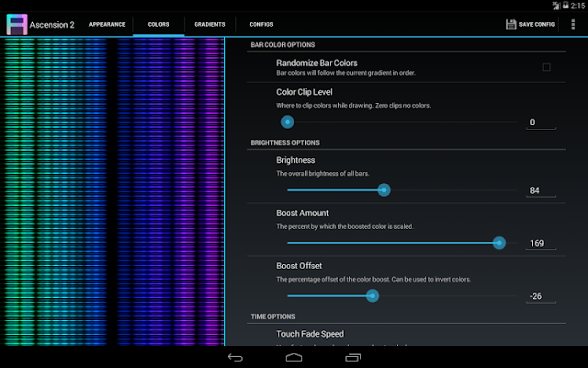Screen dimensions: 588x368
Task: Edit the Boost Offset value field showing -26
Action: click(x=541, y=296)
